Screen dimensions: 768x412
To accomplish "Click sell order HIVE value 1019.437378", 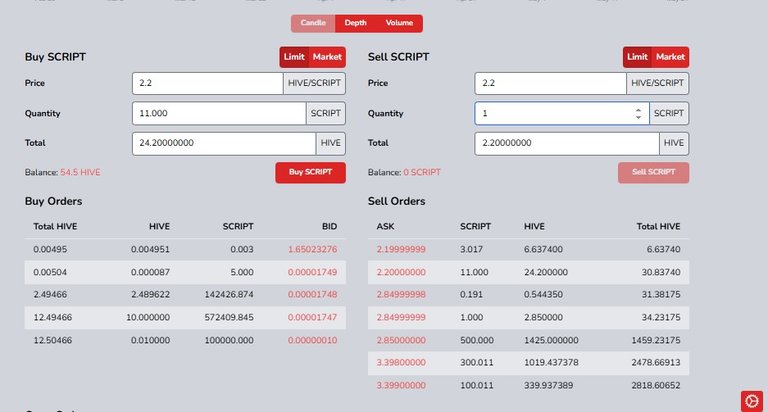I will [x=551, y=363].
